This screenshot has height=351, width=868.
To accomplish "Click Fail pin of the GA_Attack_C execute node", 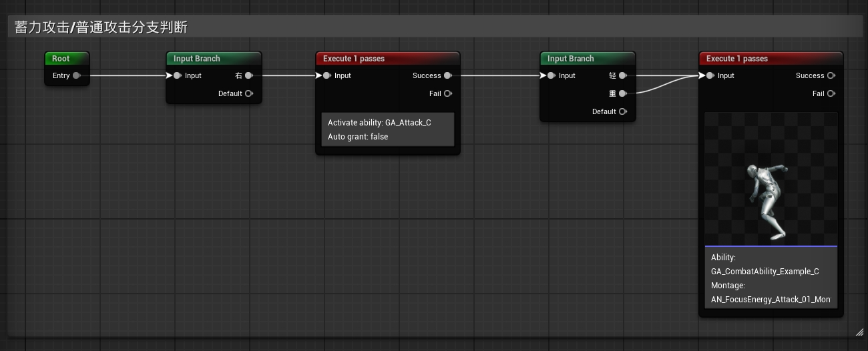I will (x=447, y=93).
